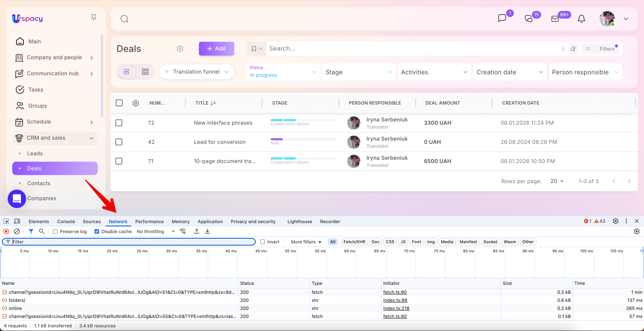This screenshot has width=644, height=331.
Task: Uncheck the Disable cache checkbox
Action: [x=97, y=231]
